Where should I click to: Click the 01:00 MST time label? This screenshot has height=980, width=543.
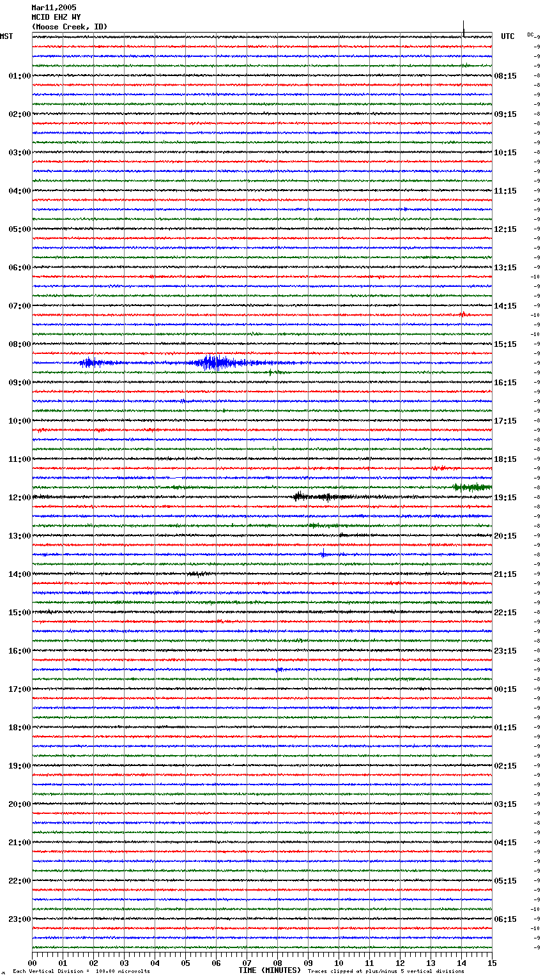click(x=20, y=76)
